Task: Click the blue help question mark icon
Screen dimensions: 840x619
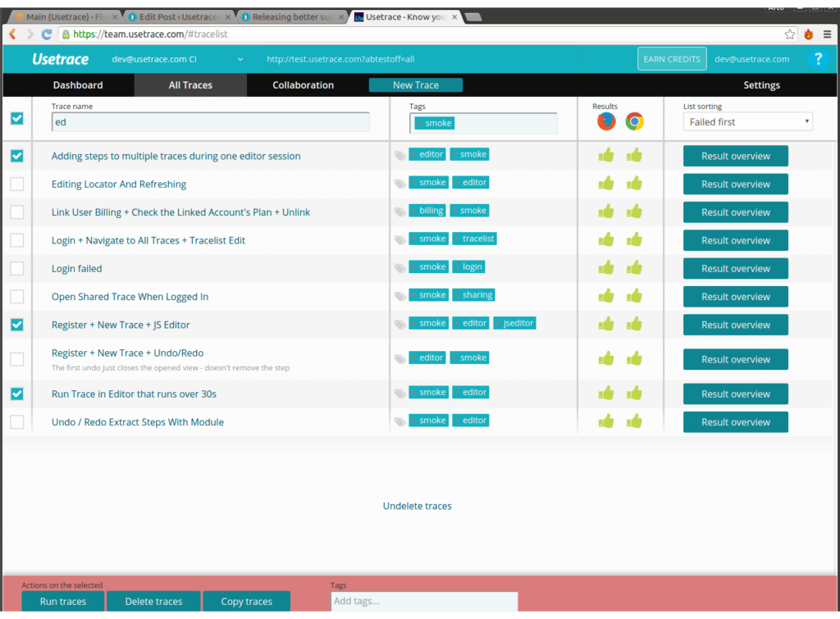Action: click(816, 59)
